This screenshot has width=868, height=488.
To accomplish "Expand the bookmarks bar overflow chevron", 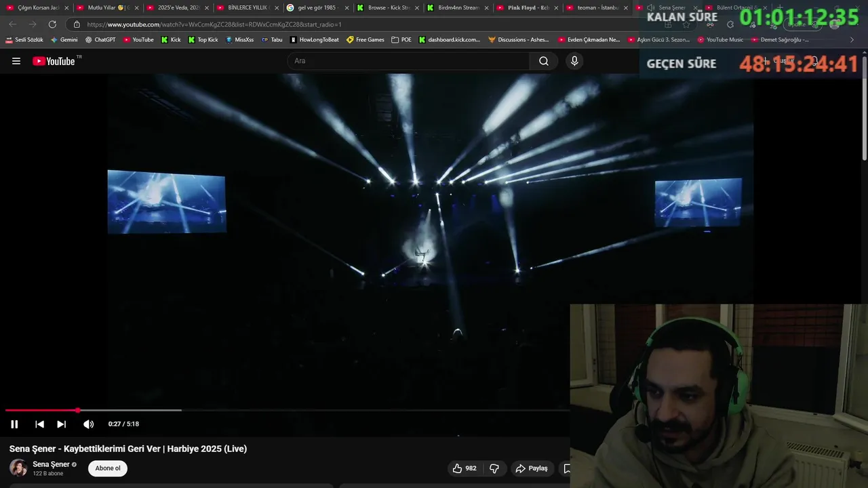I will (x=852, y=40).
